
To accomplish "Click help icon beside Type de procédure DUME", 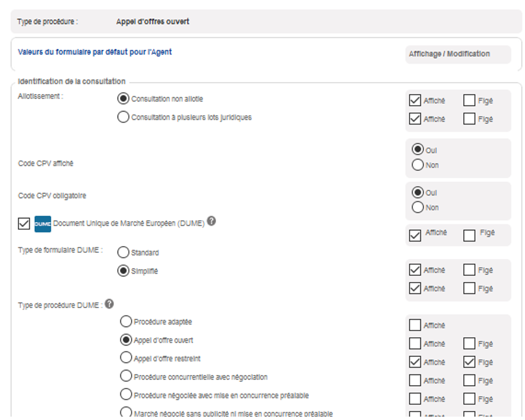I will (x=109, y=304).
